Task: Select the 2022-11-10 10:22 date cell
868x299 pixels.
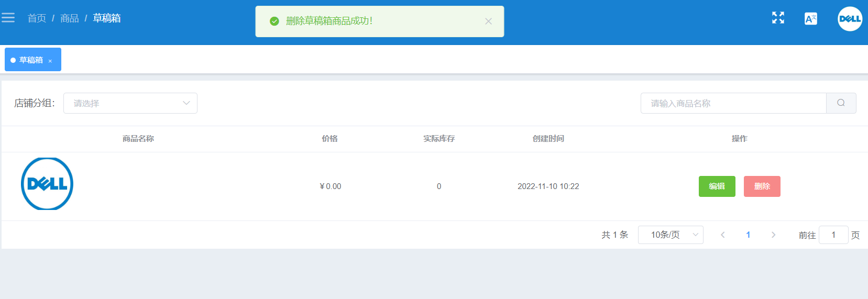Action: pyautogui.click(x=548, y=186)
